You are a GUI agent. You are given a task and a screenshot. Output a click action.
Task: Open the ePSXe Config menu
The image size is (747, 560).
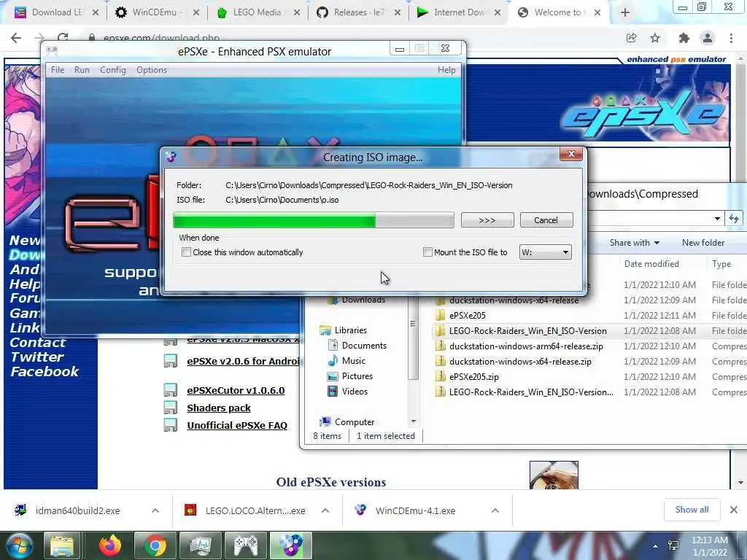[113, 70]
